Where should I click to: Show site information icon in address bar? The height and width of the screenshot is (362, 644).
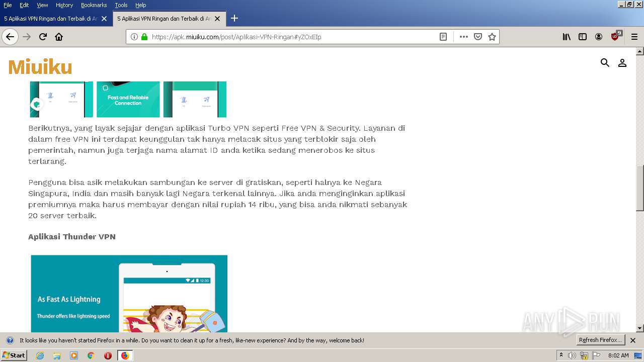[134, 37]
